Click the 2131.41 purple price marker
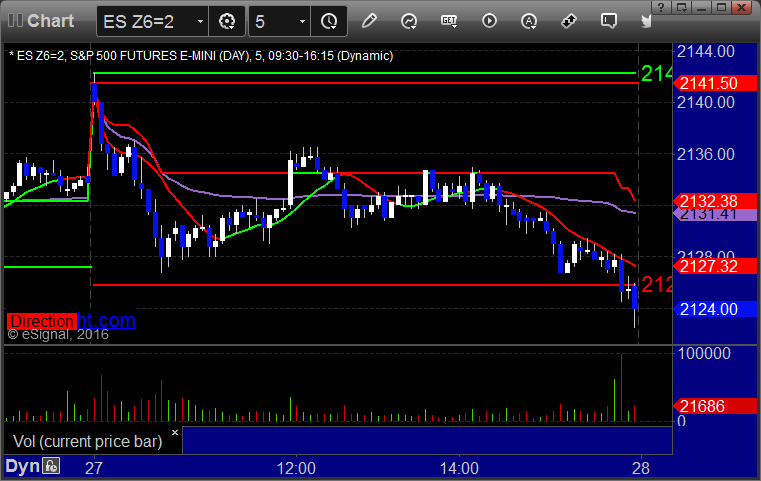This screenshot has height=481, width=761. [x=715, y=214]
